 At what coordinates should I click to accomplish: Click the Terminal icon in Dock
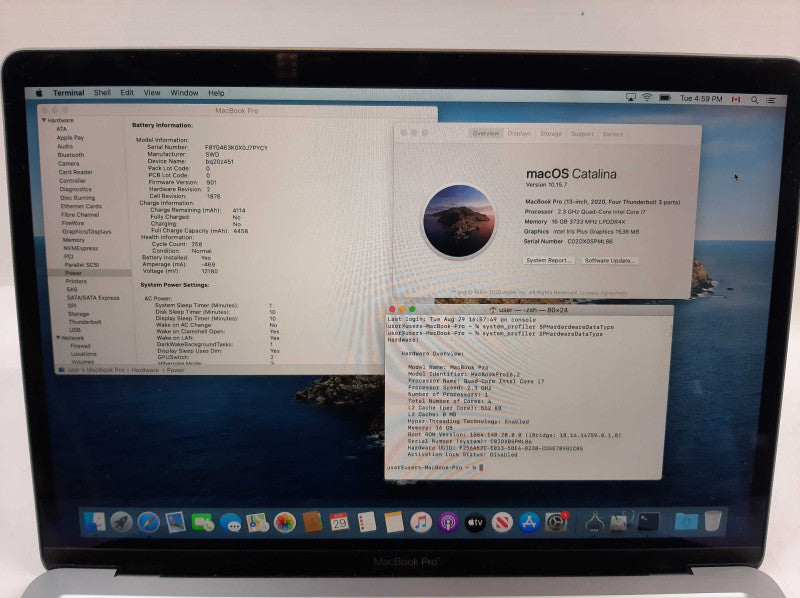click(x=647, y=522)
